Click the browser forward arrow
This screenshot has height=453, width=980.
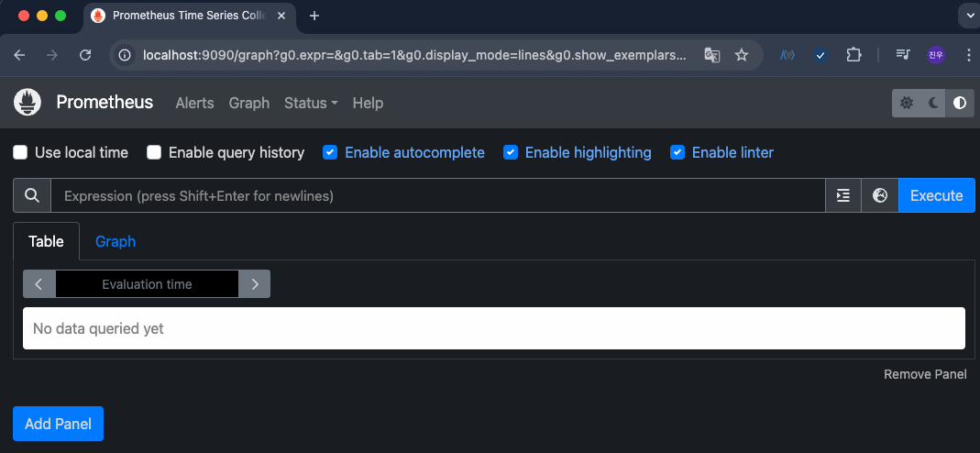click(x=52, y=55)
